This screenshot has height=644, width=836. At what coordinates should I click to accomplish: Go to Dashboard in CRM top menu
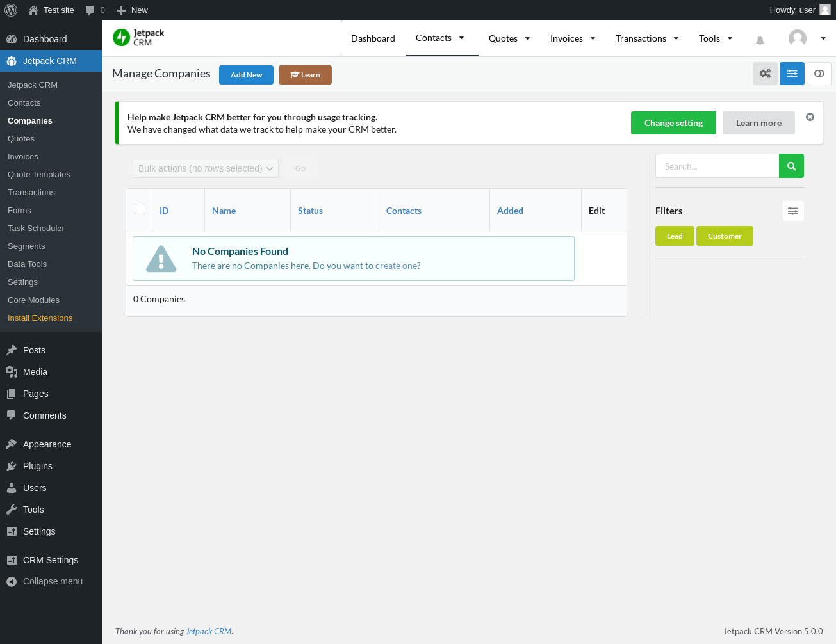373,38
